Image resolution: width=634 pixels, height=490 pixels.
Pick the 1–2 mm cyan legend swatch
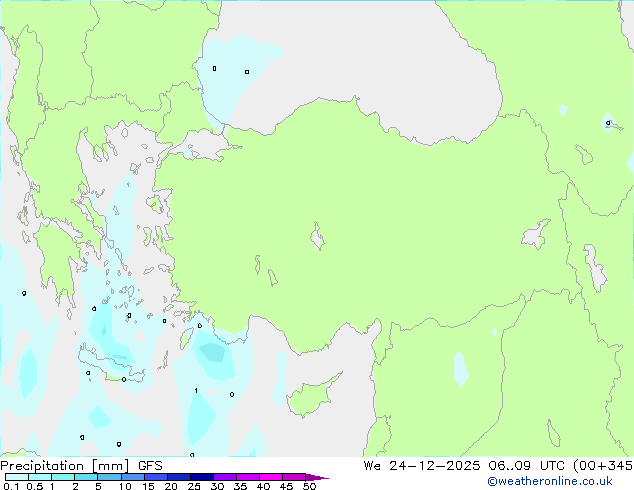pos(63,477)
